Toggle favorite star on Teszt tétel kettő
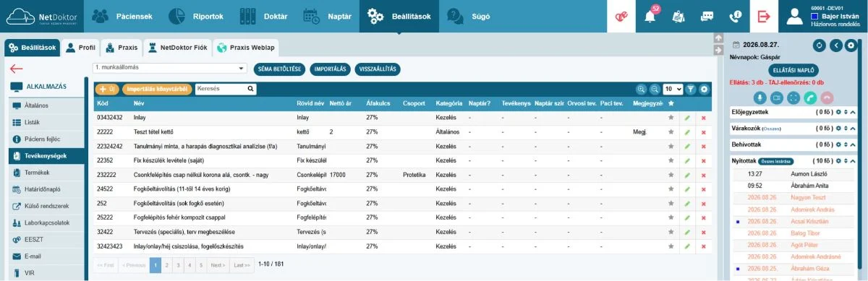This screenshot has width=868, height=281. tap(671, 132)
